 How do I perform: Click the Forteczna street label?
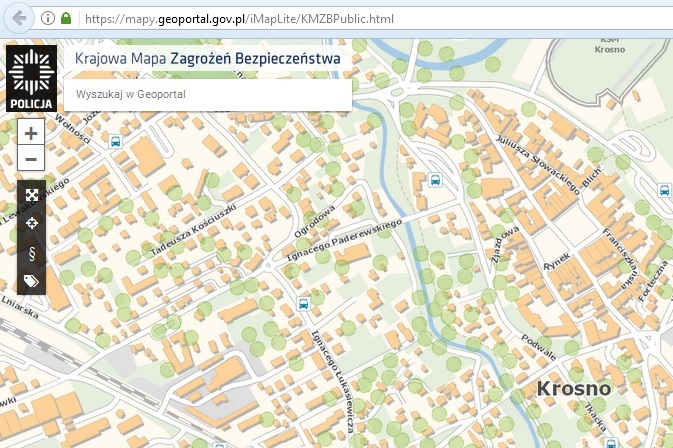[654, 281]
